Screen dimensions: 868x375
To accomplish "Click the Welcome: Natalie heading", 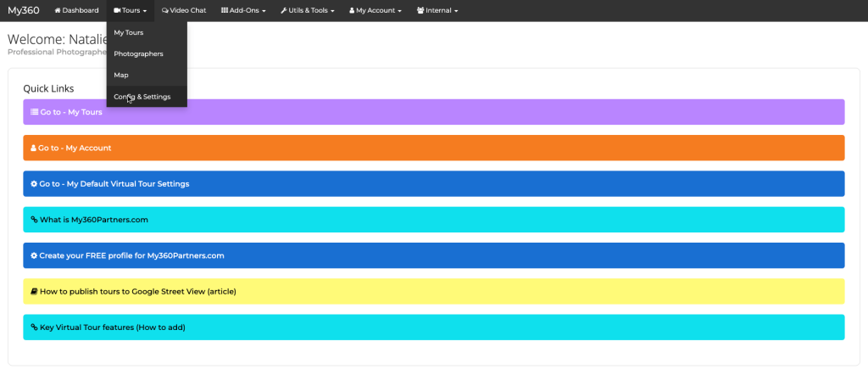I will tap(57, 39).
